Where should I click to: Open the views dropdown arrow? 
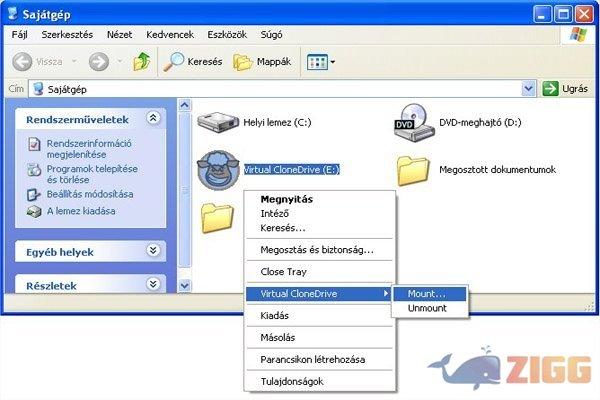tap(333, 62)
